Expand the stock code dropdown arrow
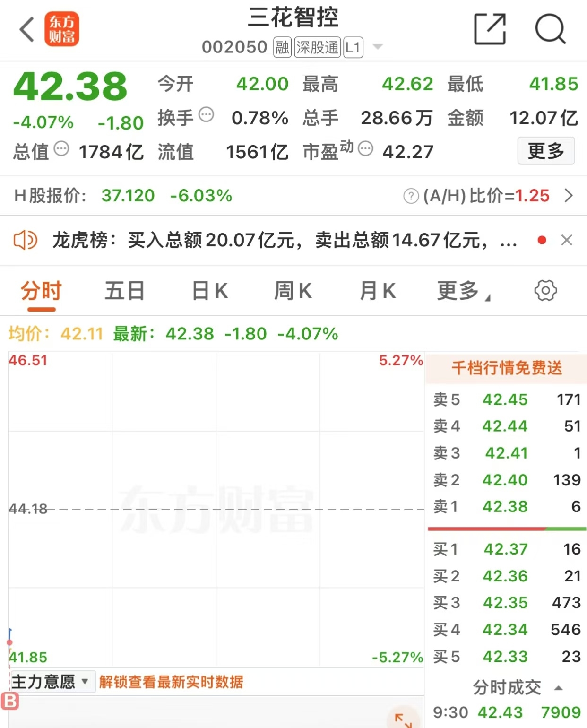 377,47
